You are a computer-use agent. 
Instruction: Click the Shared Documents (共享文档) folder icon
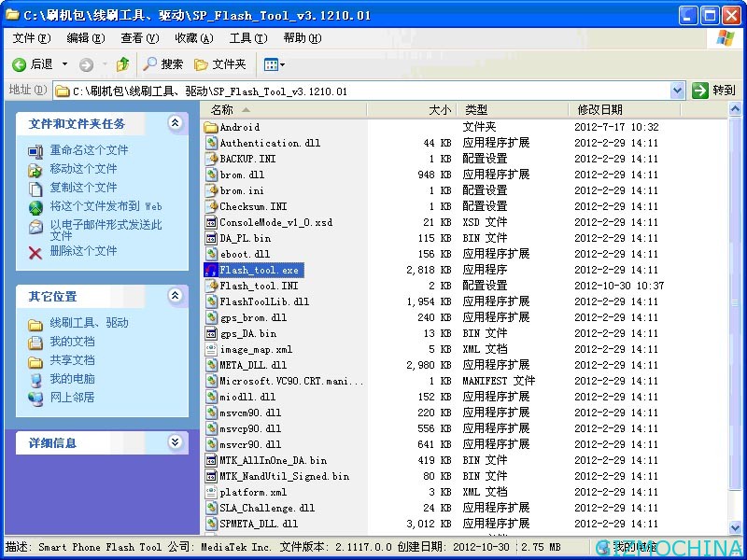coord(35,361)
